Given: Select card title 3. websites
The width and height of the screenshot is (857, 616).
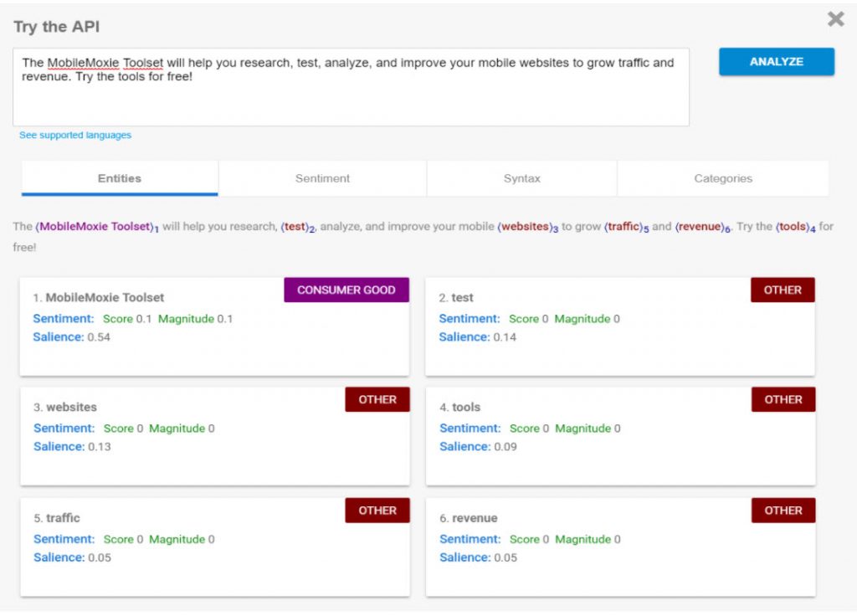Looking at the screenshot, I should pos(65,408).
